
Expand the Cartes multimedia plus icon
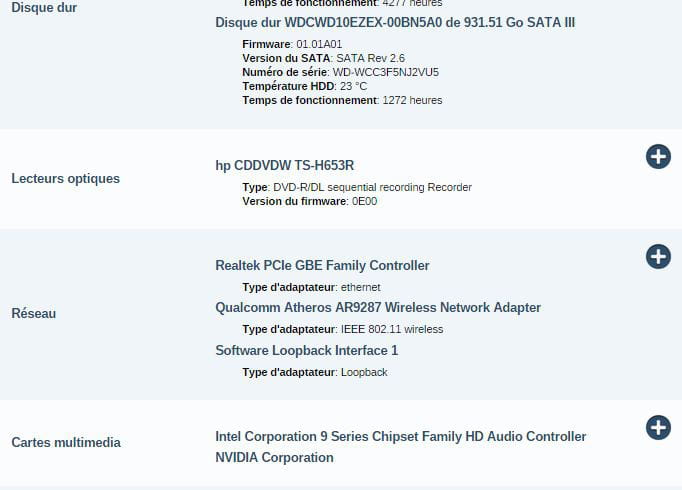658,428
